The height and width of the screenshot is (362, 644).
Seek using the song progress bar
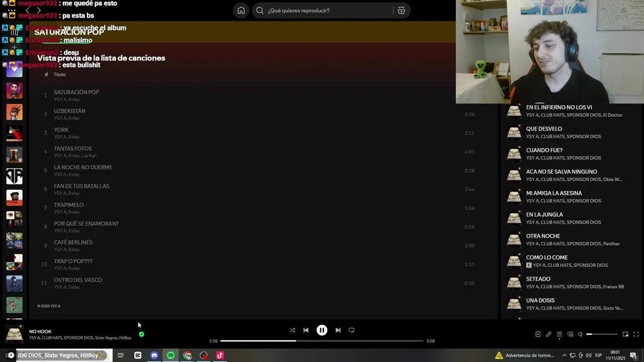click(x=322, y=341)
